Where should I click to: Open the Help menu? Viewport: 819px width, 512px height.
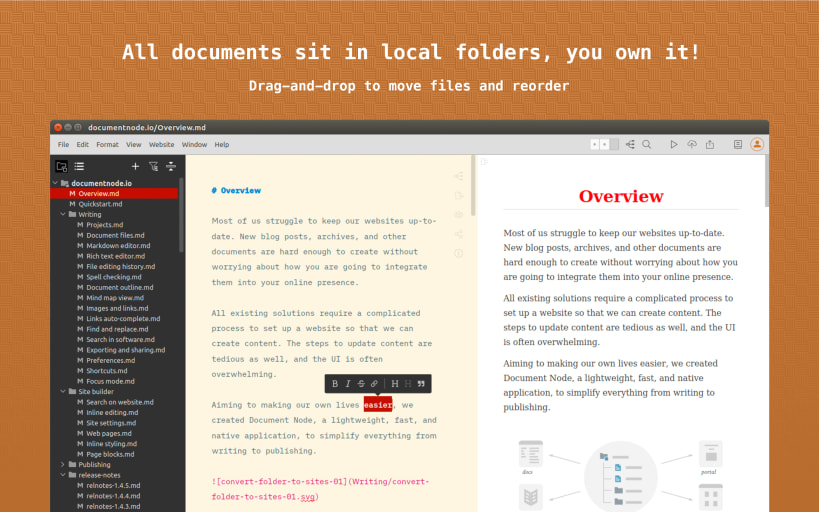coord(221,145)
